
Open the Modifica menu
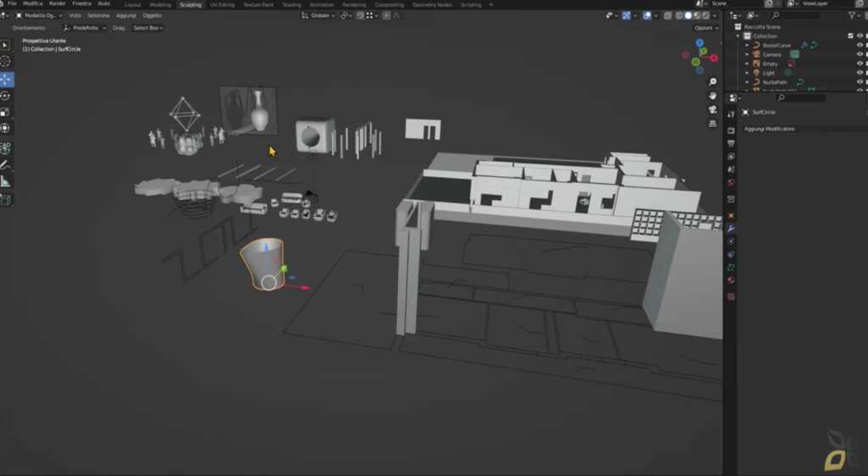tap(33, 4)
